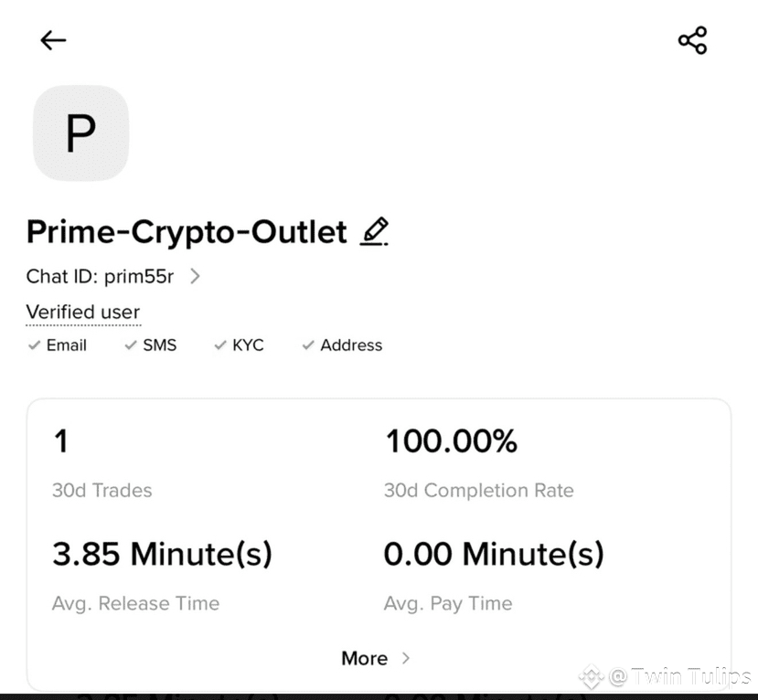The width and height of the screenshot is (758, 700).
Task: Click the KYC verification checkmark
Action: pyautogui.click(x=220, y=345)
